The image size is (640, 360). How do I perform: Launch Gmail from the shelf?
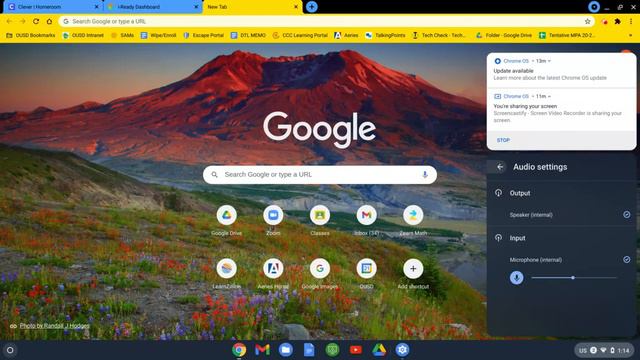tap(262, 350)
